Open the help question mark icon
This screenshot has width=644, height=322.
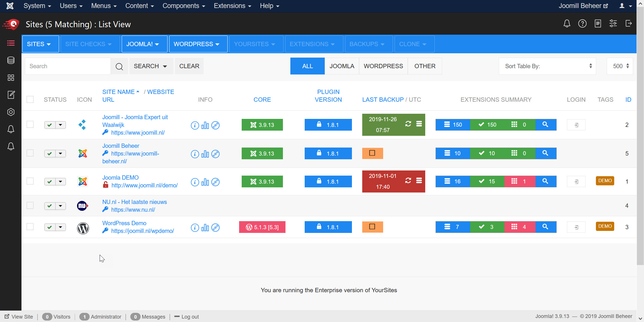point(582,23)
